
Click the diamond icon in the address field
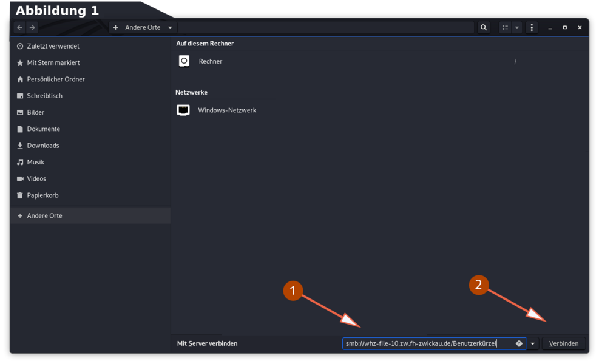519,343
